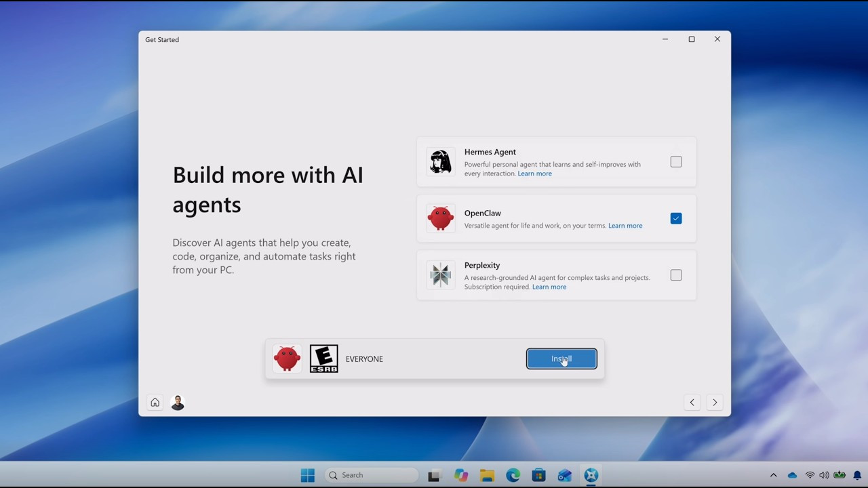The image size is (868, 488).
Task: Select the "Perplexity" title text
Action: 482,265
